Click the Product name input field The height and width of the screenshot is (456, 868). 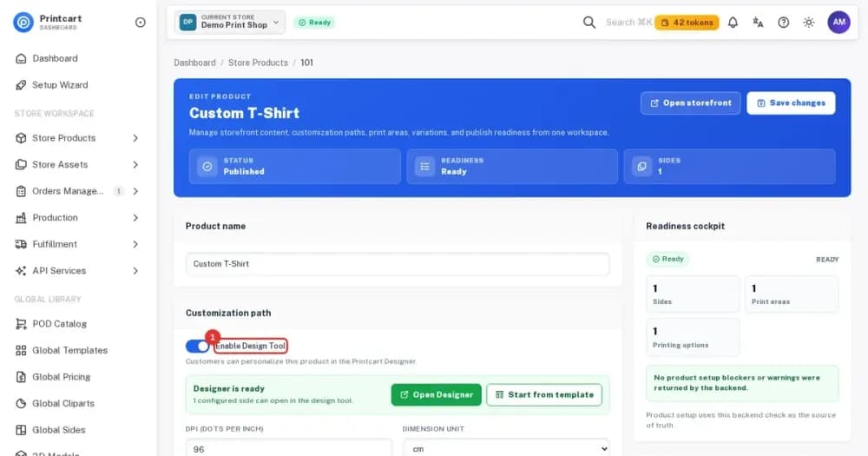click(398, 264)
